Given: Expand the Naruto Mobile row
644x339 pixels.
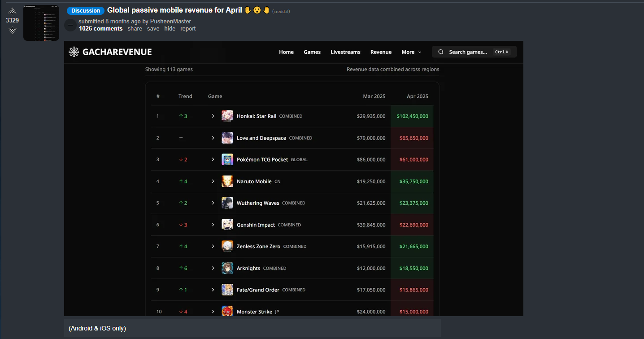Looking at the screenshot, I should pos(213,181).
